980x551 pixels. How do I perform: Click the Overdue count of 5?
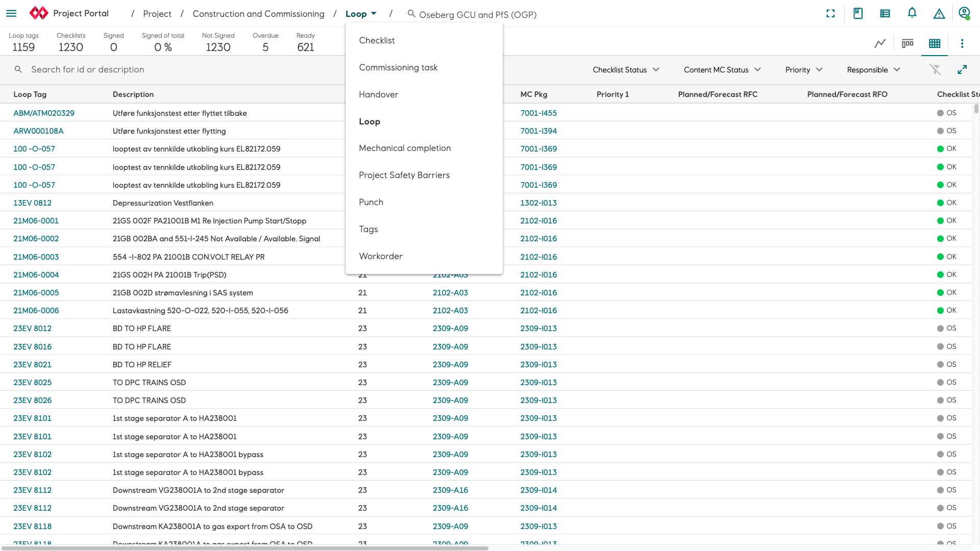coord(265,47)
